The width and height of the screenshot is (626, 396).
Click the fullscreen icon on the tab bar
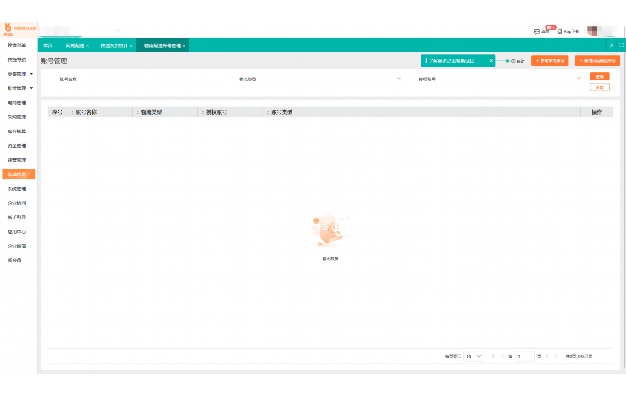[622, 45]
